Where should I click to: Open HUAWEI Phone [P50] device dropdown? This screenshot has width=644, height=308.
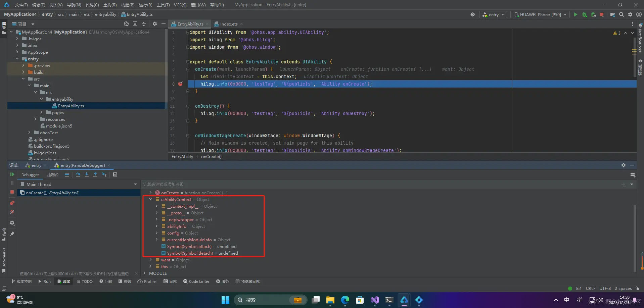pyautogui.click(x=540, y=14)
